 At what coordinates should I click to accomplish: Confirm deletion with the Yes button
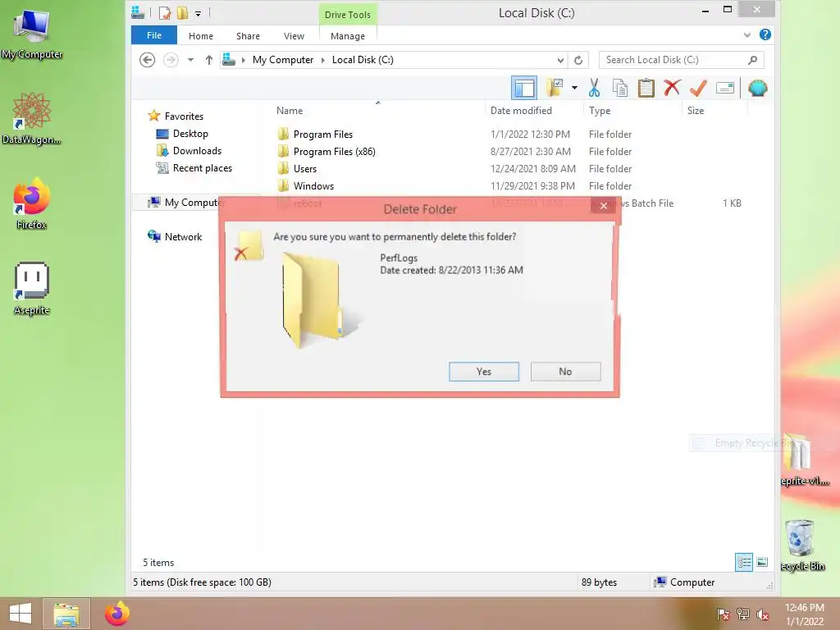coord(484,372)
